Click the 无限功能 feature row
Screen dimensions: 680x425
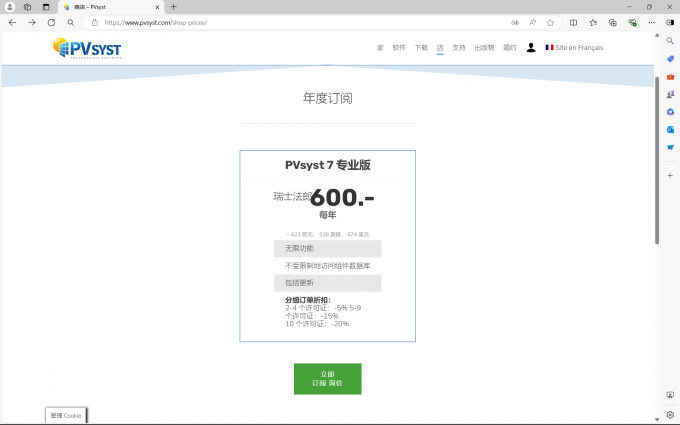[x=327, y=249]
